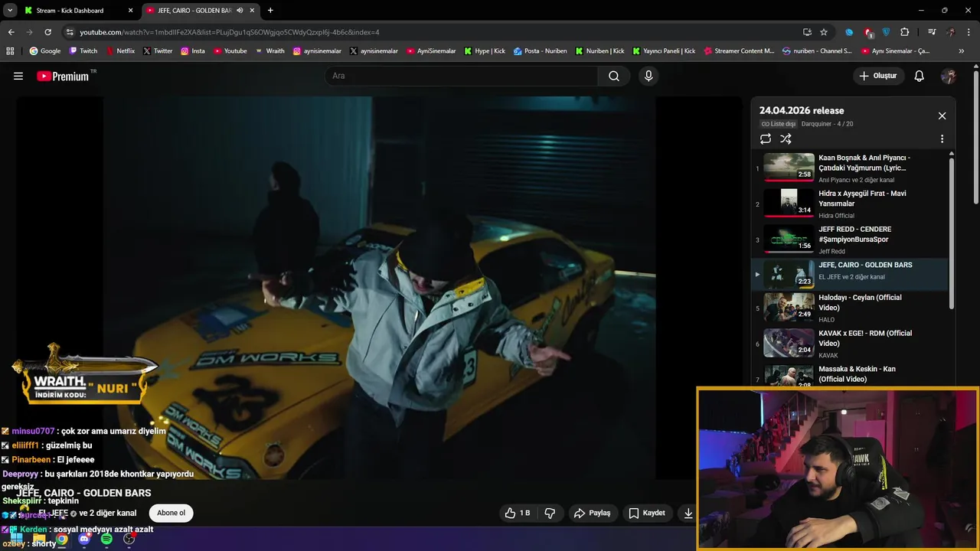The height and width of the screenshot is (551, 980).
Task: Click the Darqquiner playlist owner name
Action: [816, 124]
